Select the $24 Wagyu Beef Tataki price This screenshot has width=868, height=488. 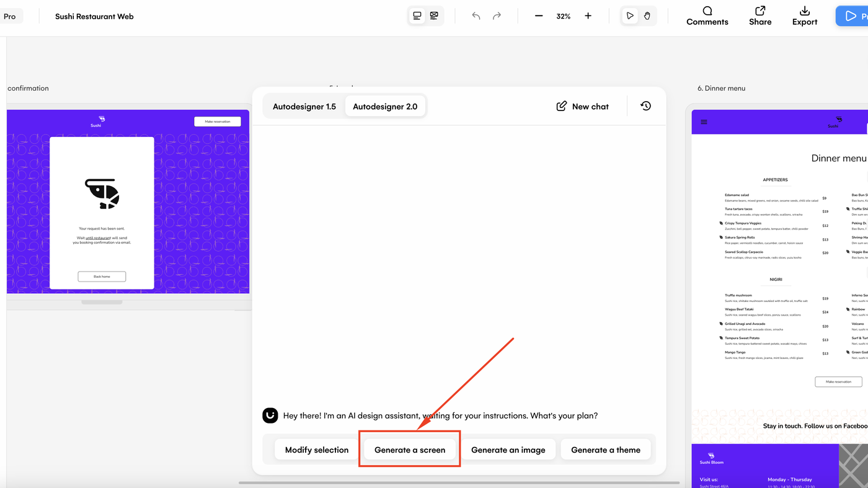pos(825,312)
